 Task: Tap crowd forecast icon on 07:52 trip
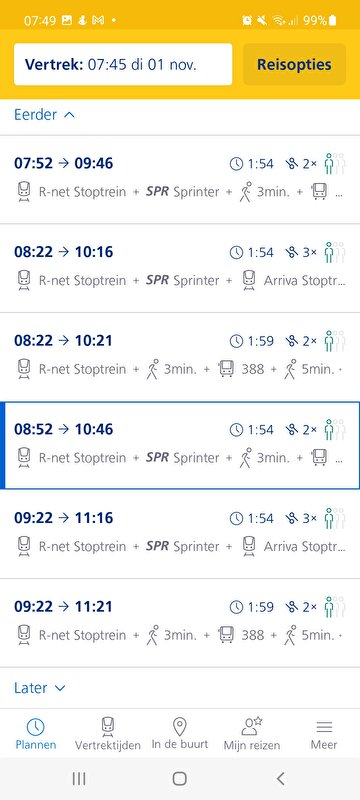point(335,164)
